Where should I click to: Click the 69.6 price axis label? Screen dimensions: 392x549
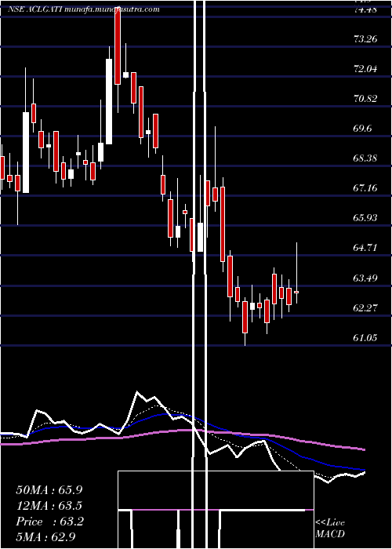[x=362, y=129]
